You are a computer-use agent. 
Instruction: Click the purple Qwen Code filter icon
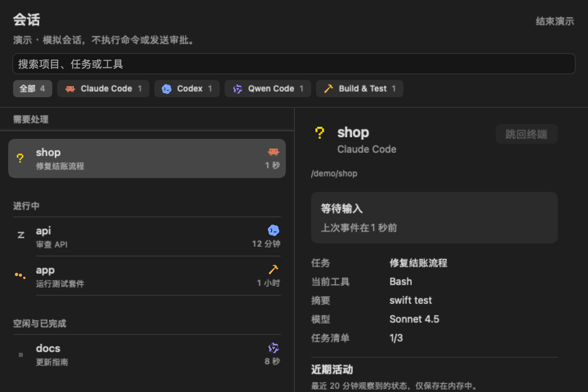click(237, 89)
